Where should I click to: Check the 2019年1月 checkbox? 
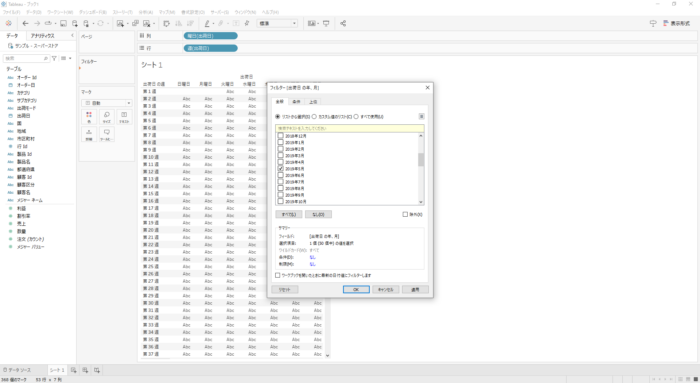(281, 142)
